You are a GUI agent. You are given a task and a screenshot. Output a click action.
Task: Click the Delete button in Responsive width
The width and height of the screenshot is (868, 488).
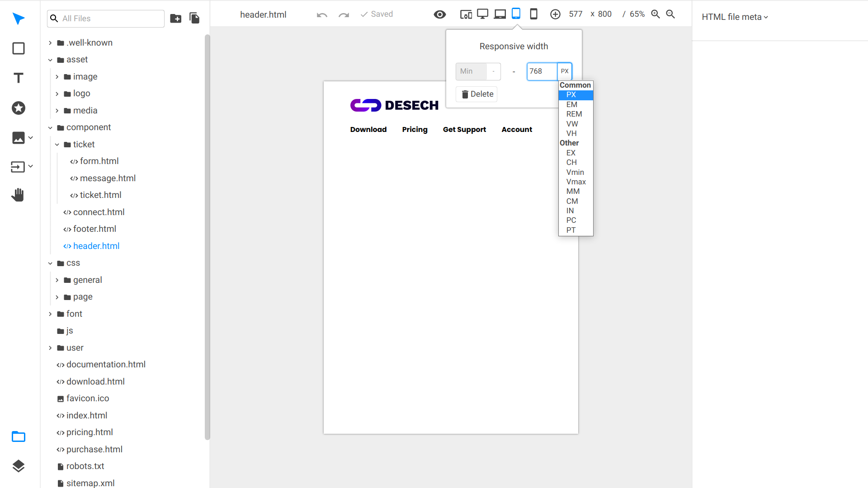476,94
